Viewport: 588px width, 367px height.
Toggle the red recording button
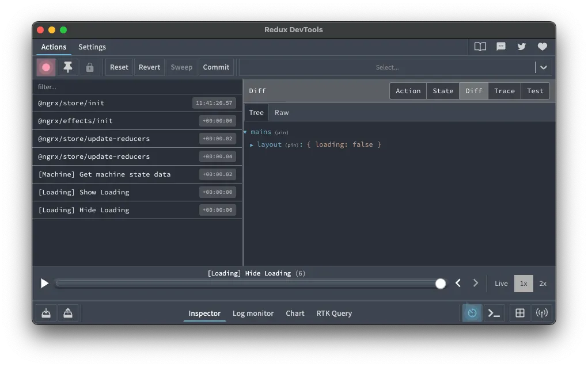(x=46, y=67)
